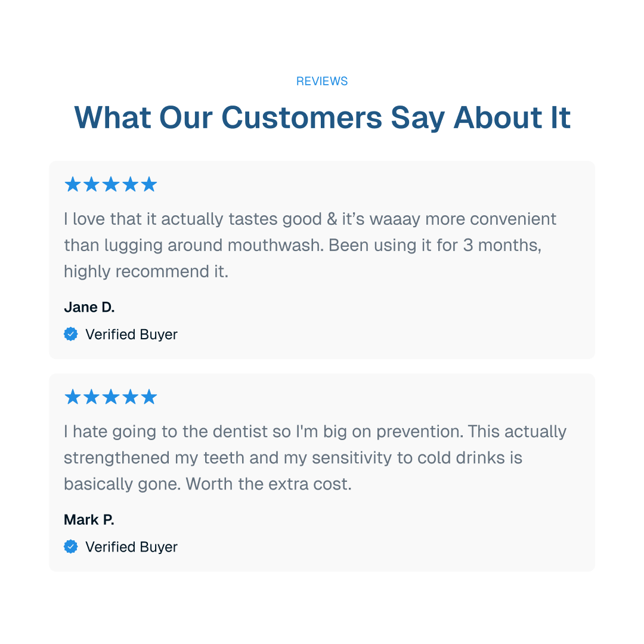Image resolution: width=644 pixels, height=644 pixels.
Task: Select the reviewer name Jane D.
Action: click(x=89, y=308)
